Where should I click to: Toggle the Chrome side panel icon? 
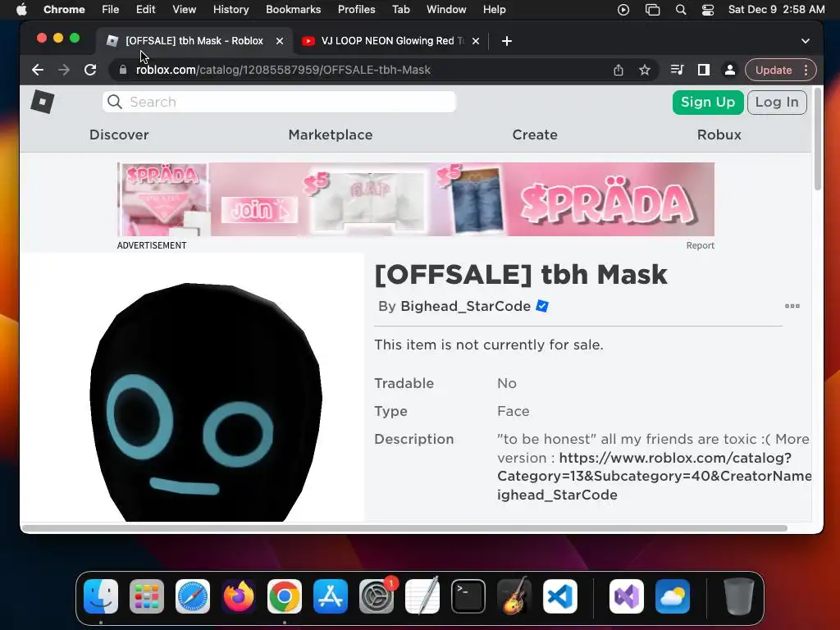coord(703,70)
